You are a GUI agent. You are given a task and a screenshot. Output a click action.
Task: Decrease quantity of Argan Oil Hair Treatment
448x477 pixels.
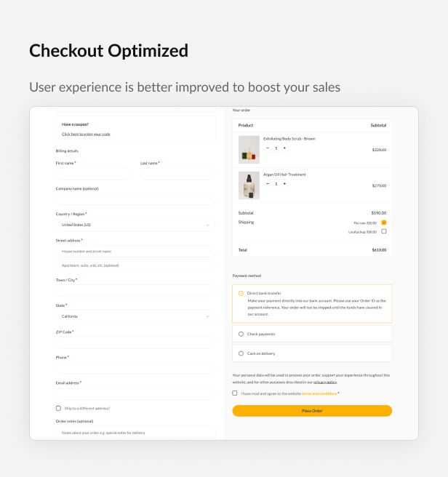(268, 183)
